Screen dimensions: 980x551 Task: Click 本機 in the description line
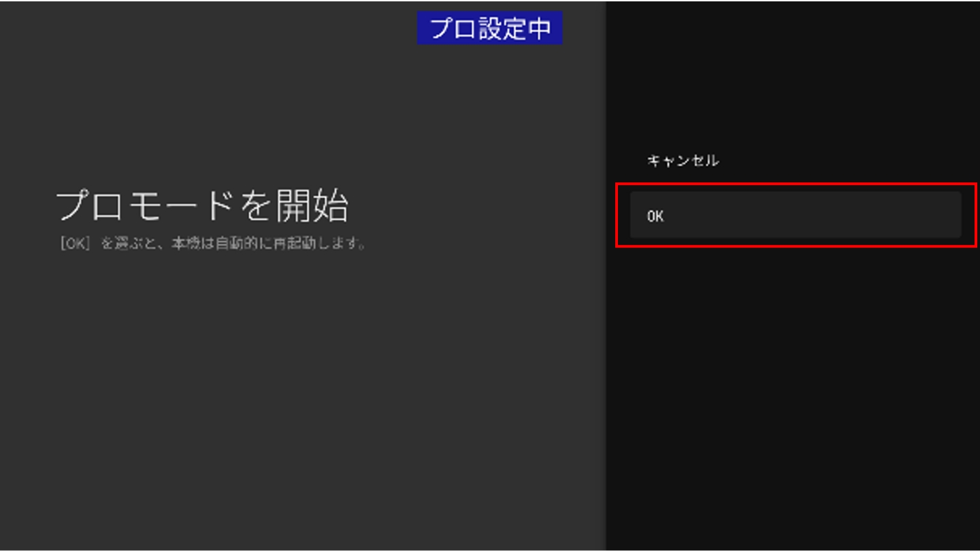pyautogui.click(x=191, y=244)
